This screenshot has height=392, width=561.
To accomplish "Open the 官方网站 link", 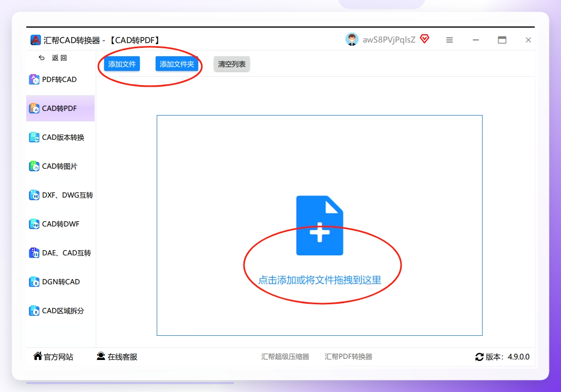I will tap(53, 357).
